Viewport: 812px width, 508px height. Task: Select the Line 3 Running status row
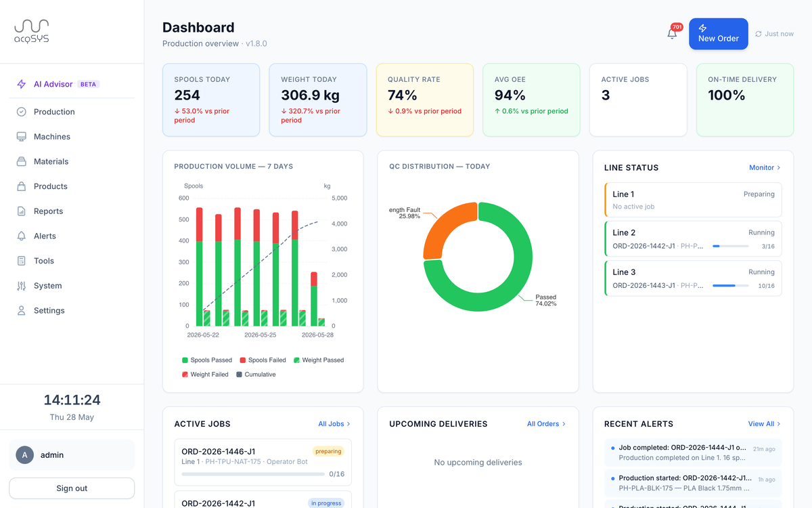point(693,278)
